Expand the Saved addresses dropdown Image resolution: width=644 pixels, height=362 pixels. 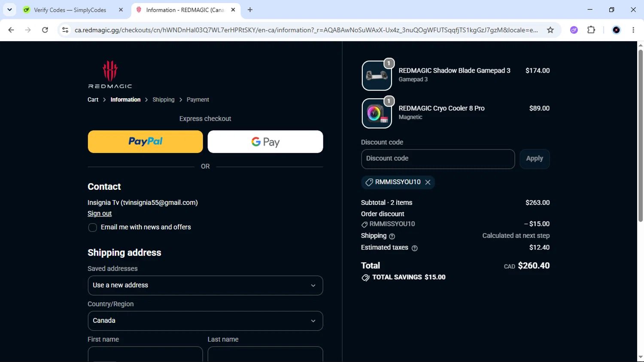click(x=205, y=286)
